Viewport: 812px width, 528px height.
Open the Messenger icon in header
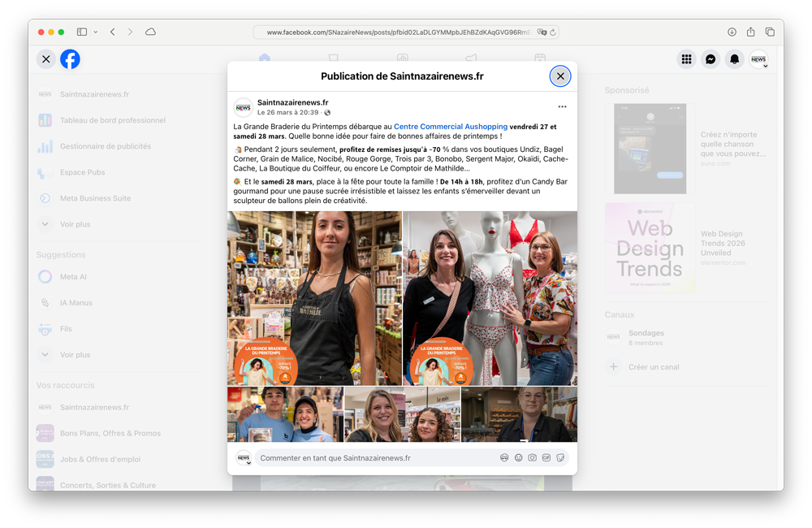[710, 59]
